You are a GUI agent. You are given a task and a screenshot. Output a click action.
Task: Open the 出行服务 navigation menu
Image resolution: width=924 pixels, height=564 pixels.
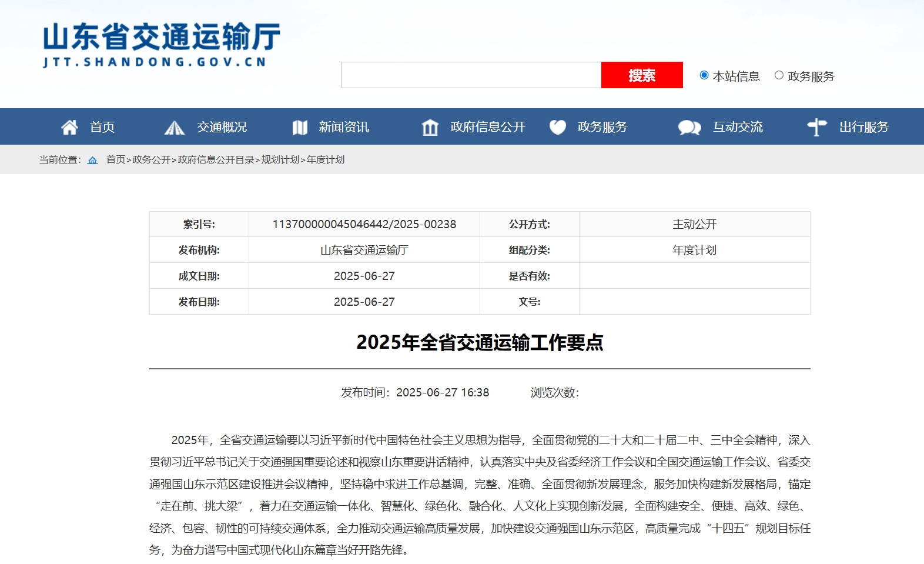point(863,127)
